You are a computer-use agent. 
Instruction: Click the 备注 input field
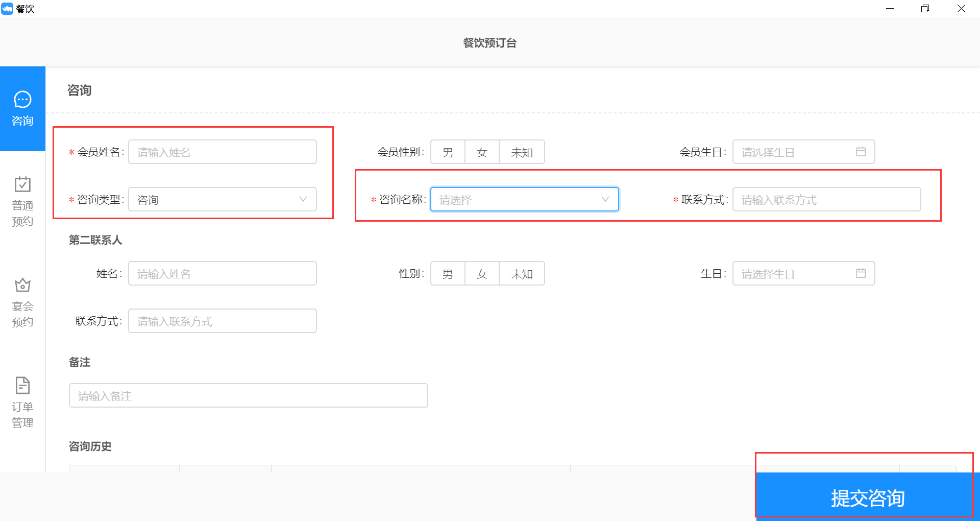point(249,395)
